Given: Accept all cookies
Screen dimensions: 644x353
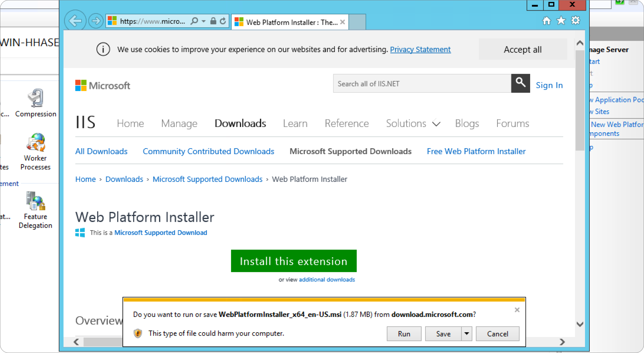Looking at the screenshot, I should [523, 50].
